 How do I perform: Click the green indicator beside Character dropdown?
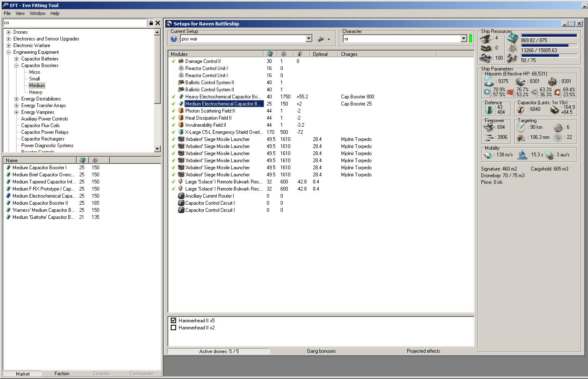tap(471, 39)
